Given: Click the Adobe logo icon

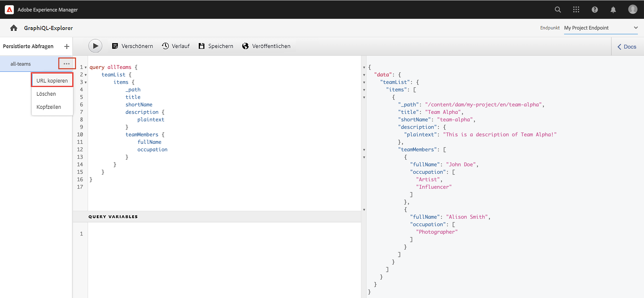Looking at the screenshot, I should [x=9, y=9].
